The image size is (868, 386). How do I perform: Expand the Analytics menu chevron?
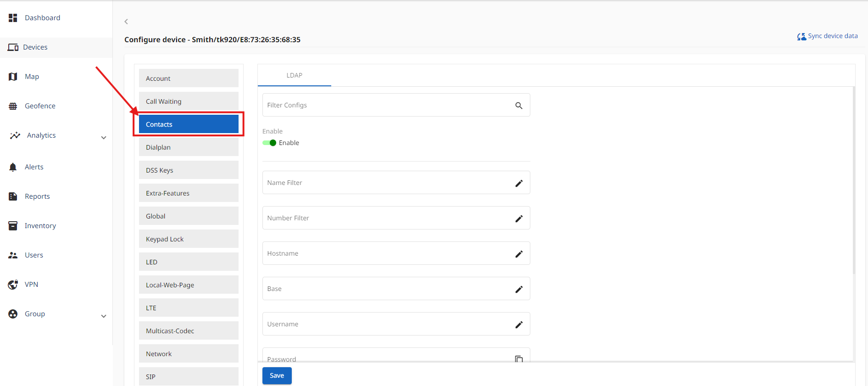(x=104, y=137)
